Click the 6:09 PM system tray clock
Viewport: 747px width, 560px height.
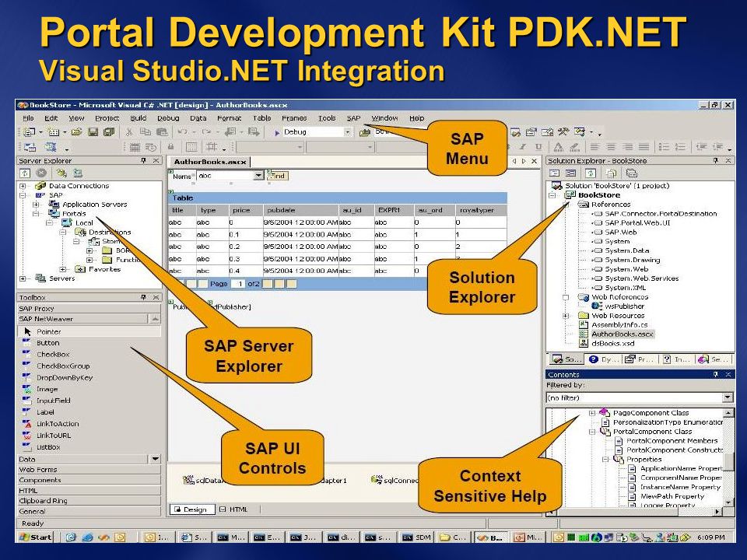point(710,537)
